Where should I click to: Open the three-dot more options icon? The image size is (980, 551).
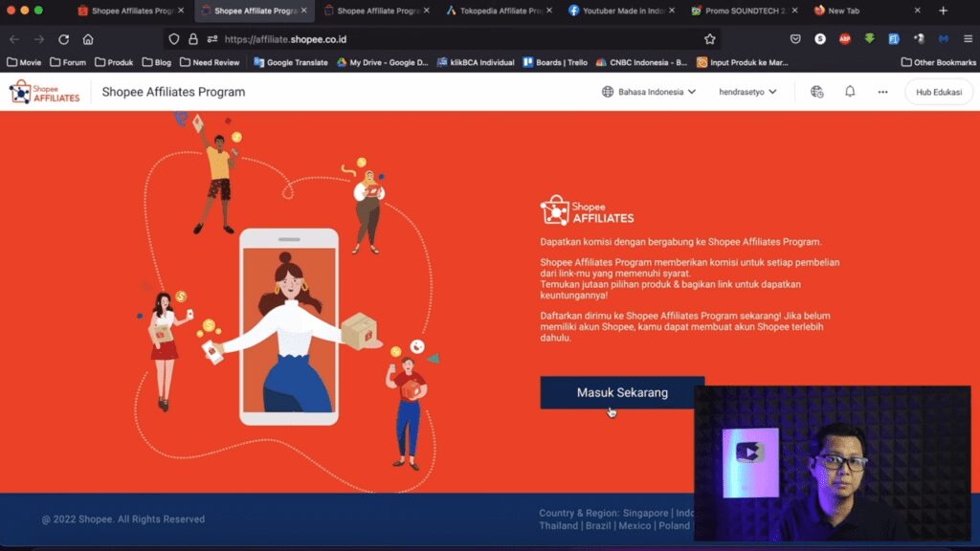click(x=882, y=92)
